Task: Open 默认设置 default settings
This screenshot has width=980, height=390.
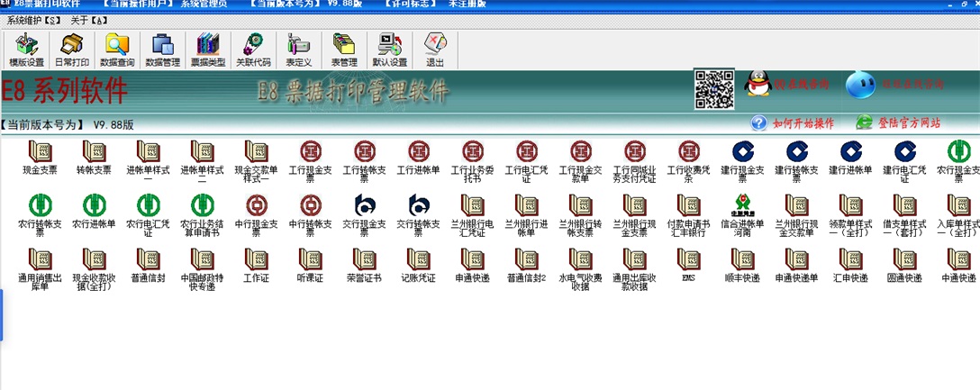Action: pos(389,50)
